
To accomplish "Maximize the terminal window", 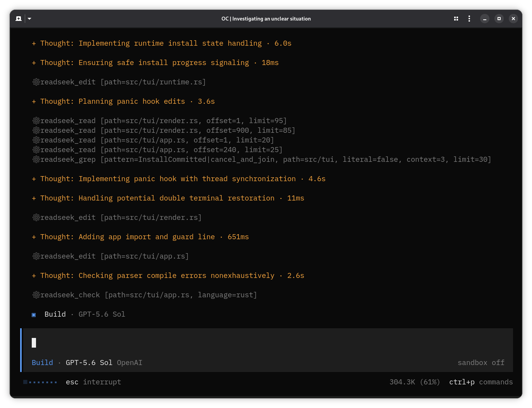I will coord(499,19).
